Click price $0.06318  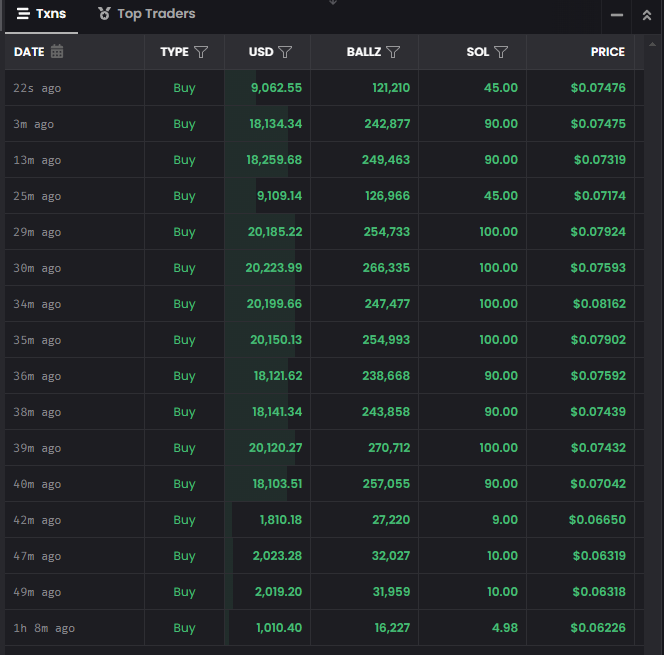click(599, 591)
